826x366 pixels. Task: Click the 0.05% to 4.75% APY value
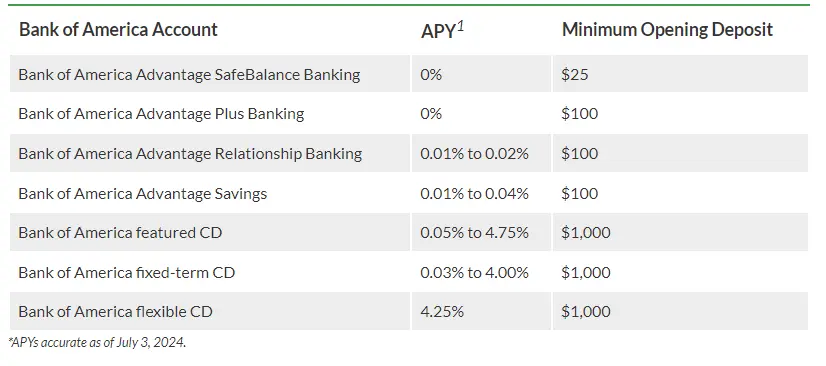point(474,232)
